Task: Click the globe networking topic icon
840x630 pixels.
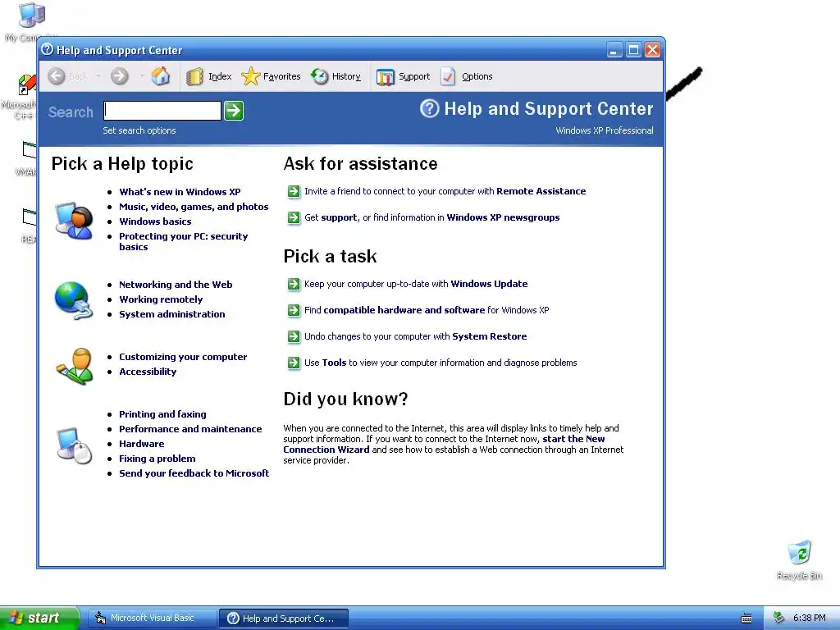Action: coord(74,300)
